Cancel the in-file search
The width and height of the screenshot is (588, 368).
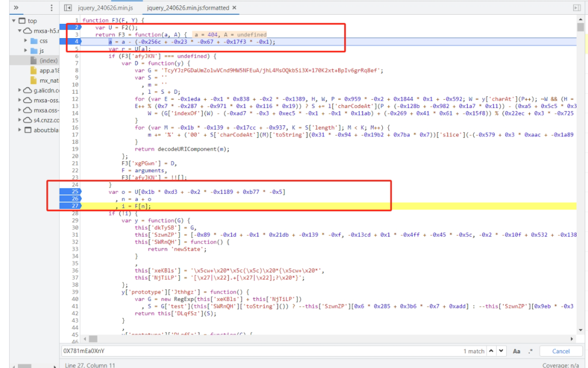click(561, 351)
